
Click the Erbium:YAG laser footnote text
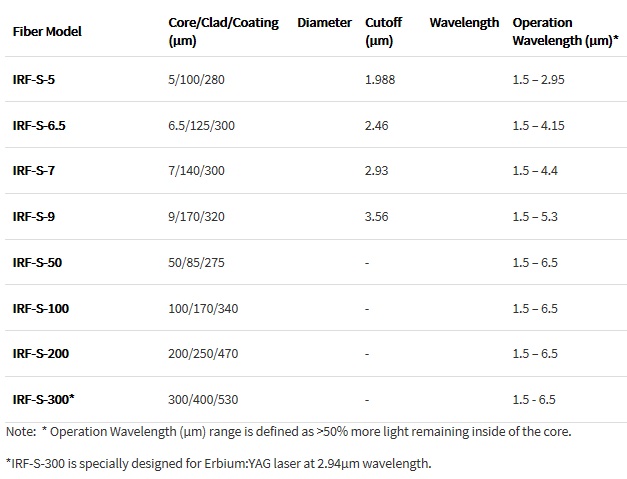tap(219, 464)
